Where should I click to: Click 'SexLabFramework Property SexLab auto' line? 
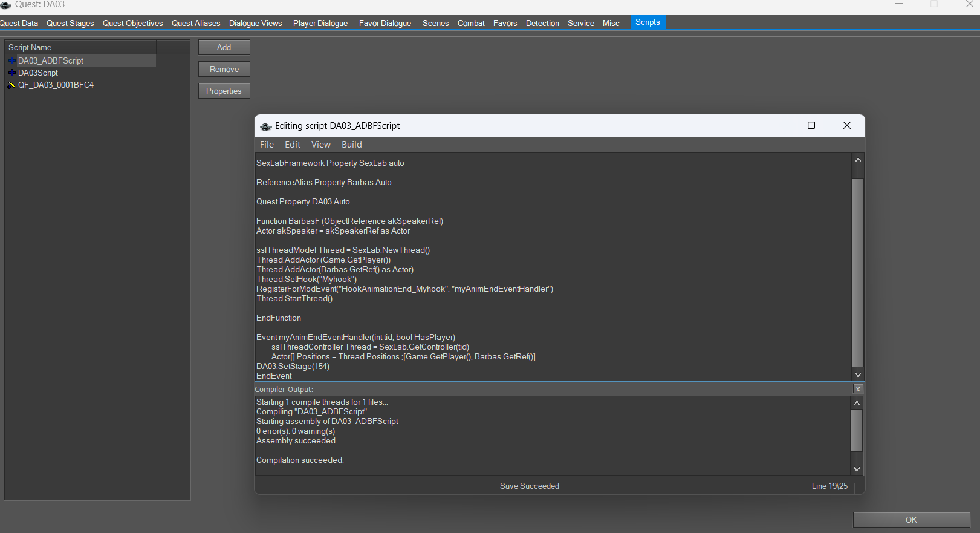pyautogui.click(x=330, y=163)
